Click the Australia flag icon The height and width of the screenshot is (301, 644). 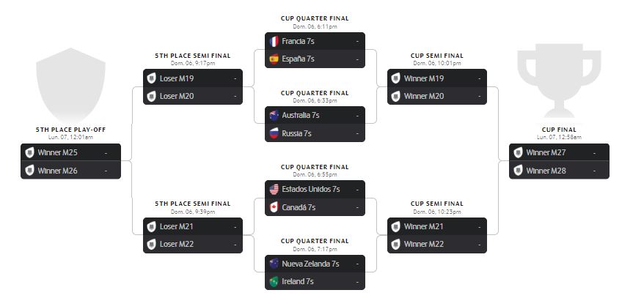pos(274,115)
